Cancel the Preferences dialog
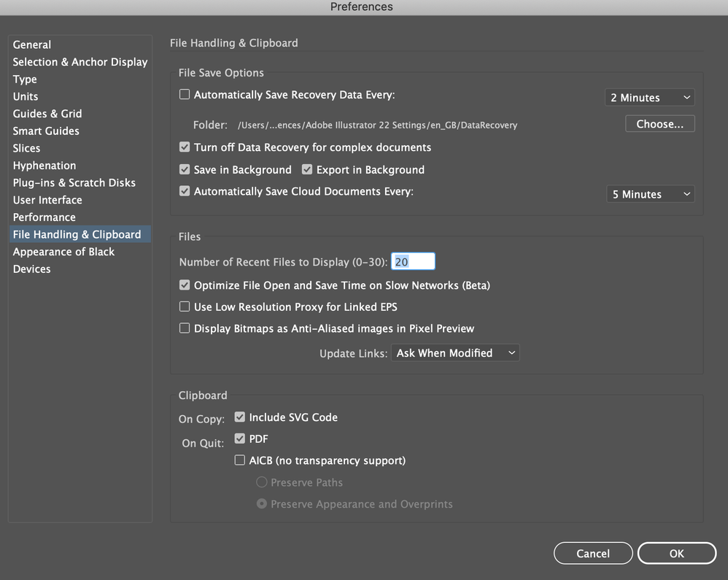This screenshot has height=580, width=728. 592,554
